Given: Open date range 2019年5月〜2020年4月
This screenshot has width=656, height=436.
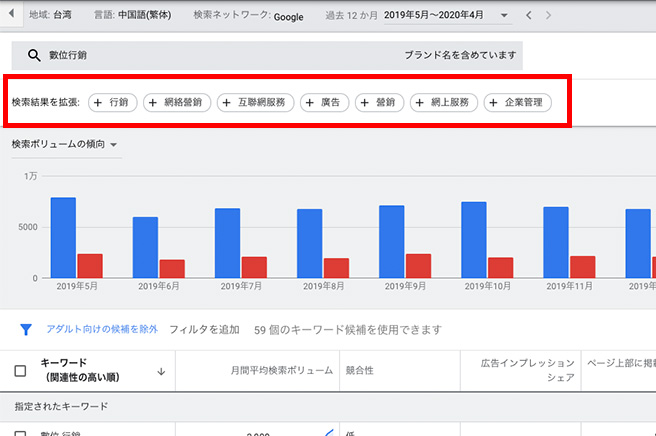Looking at the screenshot, I should [433, 15].
